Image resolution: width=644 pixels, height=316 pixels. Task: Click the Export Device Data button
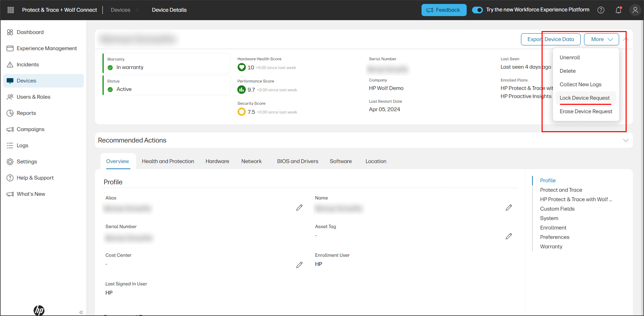tap(551, 39)
